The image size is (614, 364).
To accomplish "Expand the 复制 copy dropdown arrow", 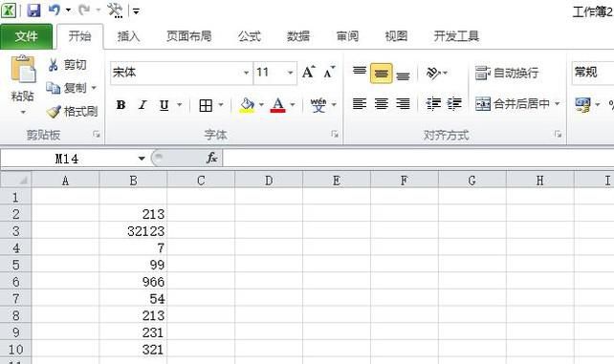I will point(94,88).
